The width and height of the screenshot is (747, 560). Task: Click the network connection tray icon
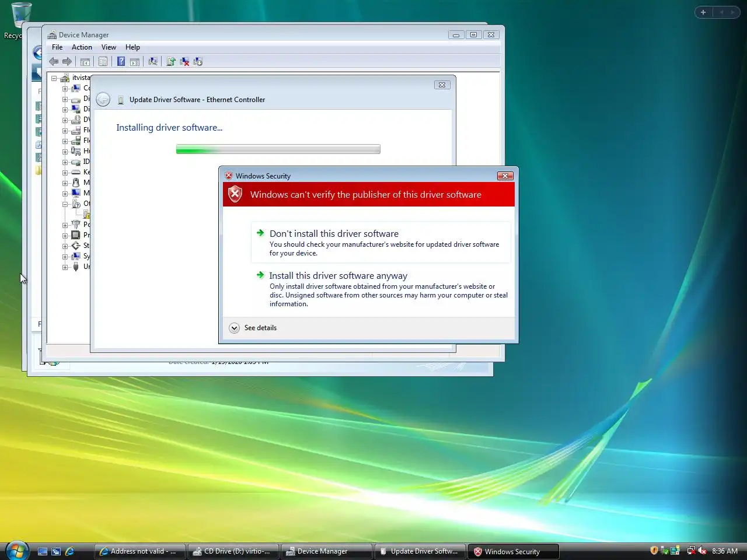point(691,551)
